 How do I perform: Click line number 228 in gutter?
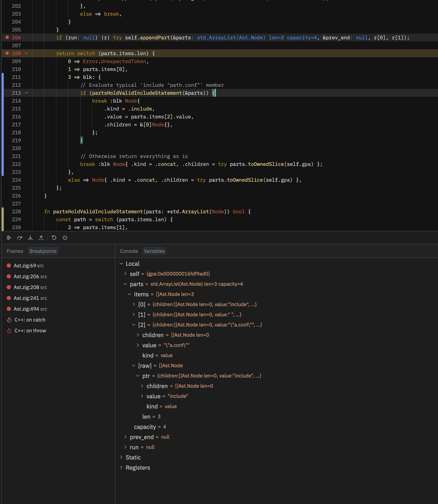click(x=16, y=212)
